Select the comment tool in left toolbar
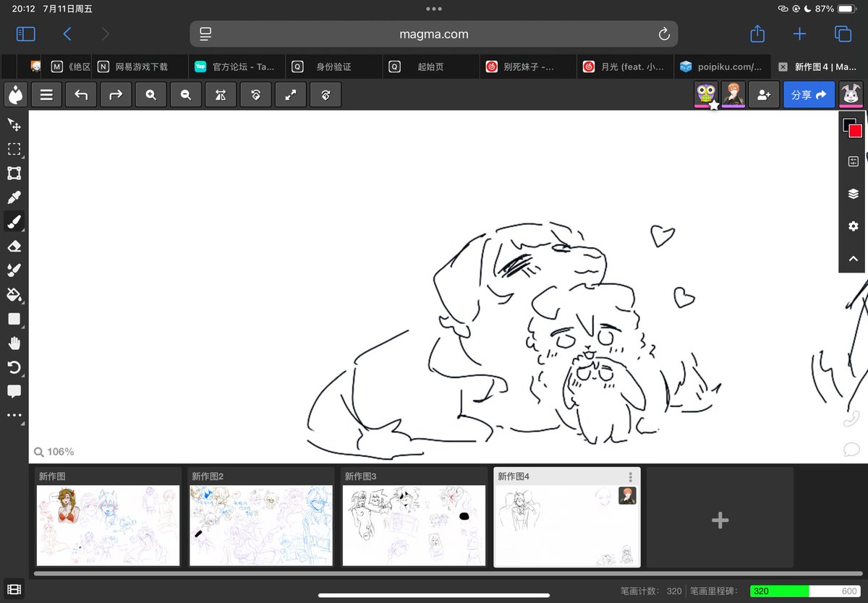Screen dimensions: 868x603 (14, 392)
